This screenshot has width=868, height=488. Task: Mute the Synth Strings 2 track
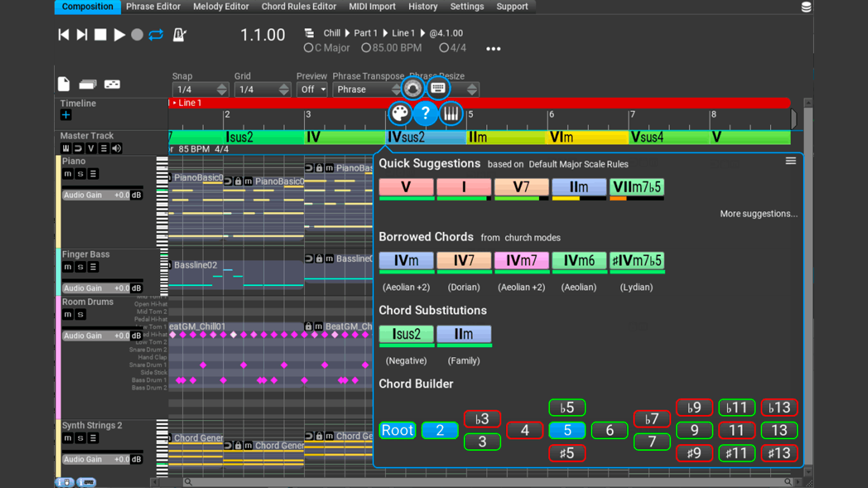click(x=67, y=438)
